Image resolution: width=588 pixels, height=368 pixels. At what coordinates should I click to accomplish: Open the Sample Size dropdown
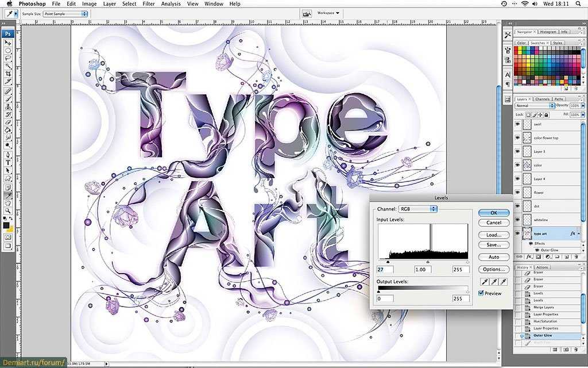tap(65, 14)
